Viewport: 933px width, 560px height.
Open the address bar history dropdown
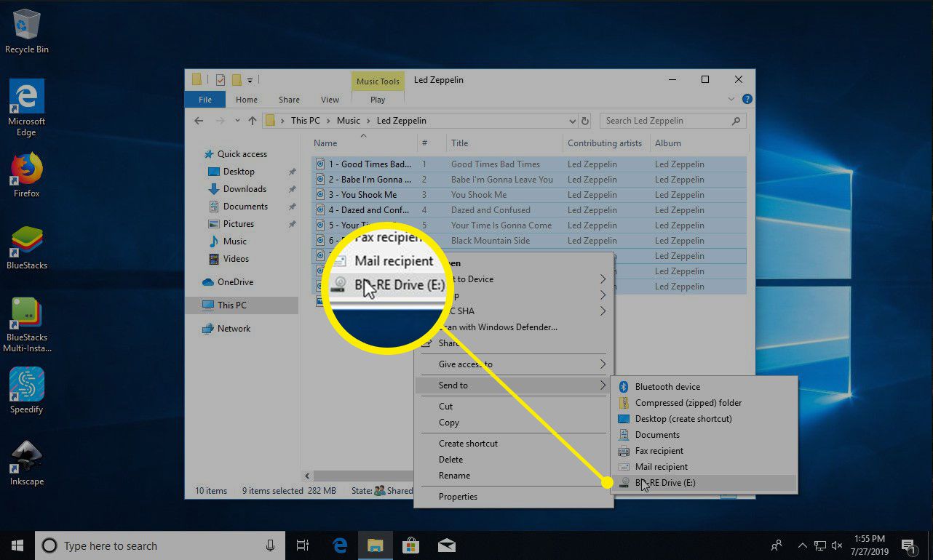(573, 121)
